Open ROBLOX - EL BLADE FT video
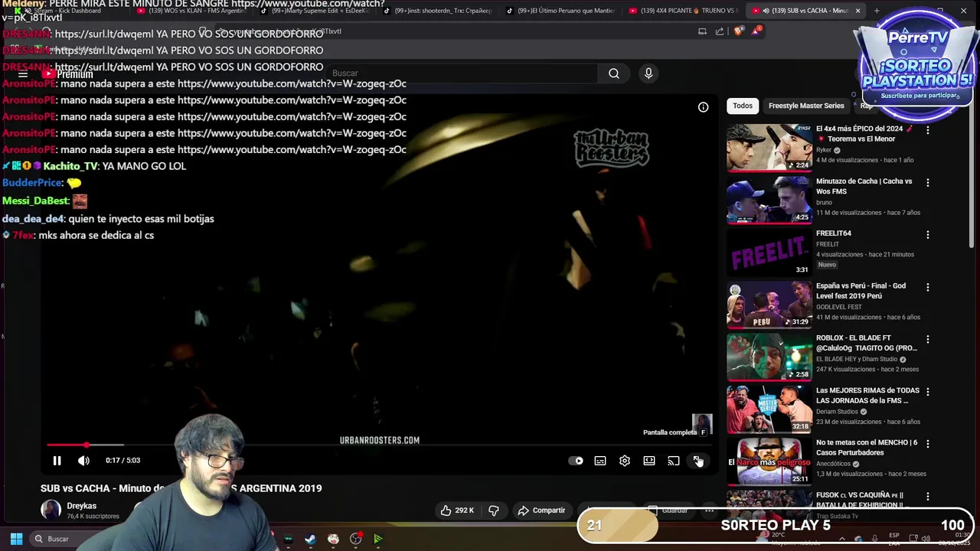This screenshot has height=551, width=980. (x=866, y=343)
